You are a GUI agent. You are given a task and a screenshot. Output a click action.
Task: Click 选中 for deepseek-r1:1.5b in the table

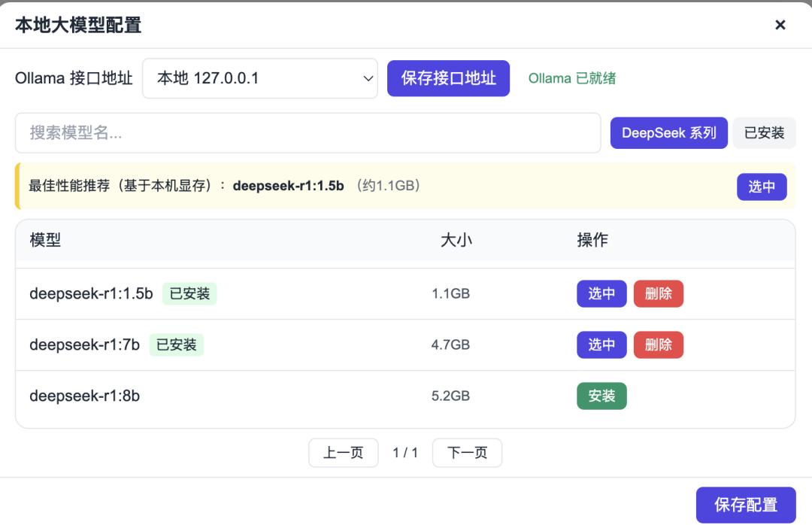601,293
